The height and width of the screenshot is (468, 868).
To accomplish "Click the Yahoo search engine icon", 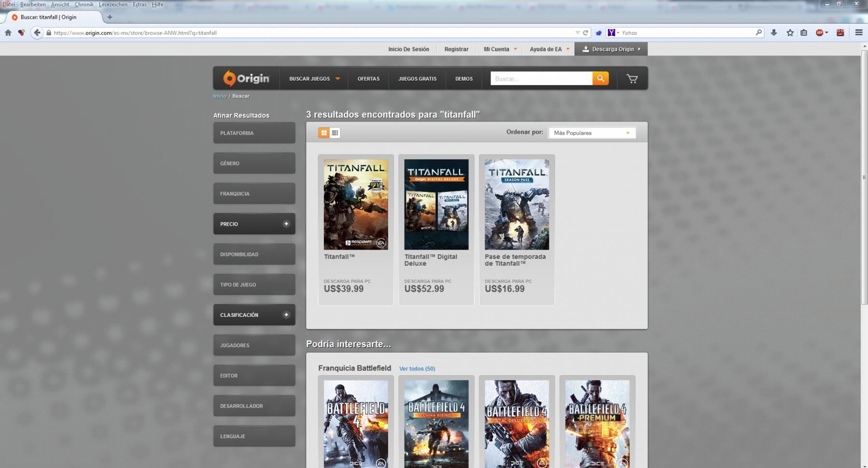I will (x=611, y=33).
